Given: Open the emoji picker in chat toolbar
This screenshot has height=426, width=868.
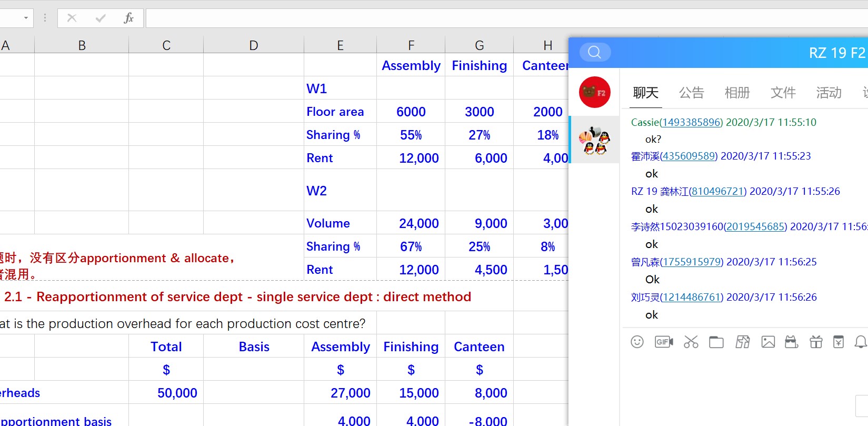Looking at the screenshot, I should pos(637,342).
